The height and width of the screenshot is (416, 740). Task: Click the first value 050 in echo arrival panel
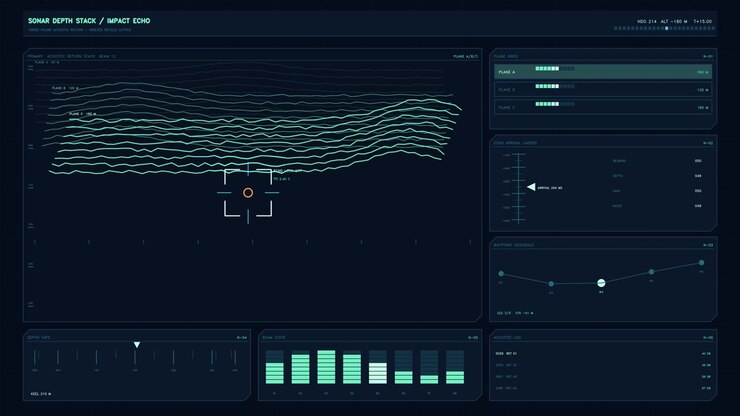tap(698, 161)
